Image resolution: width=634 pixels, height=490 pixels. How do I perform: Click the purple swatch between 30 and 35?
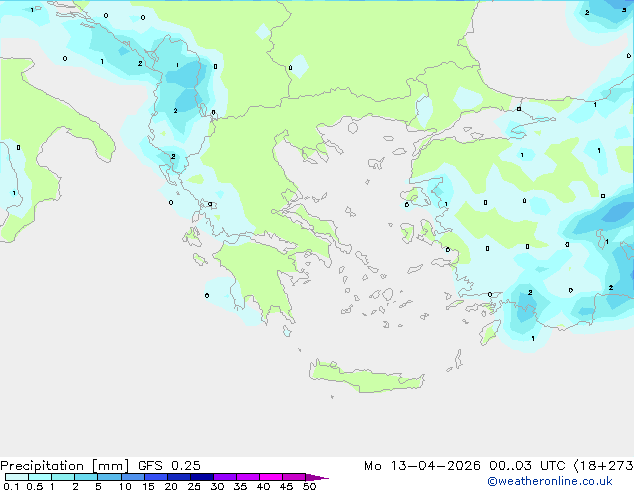(x=224, y=477)
